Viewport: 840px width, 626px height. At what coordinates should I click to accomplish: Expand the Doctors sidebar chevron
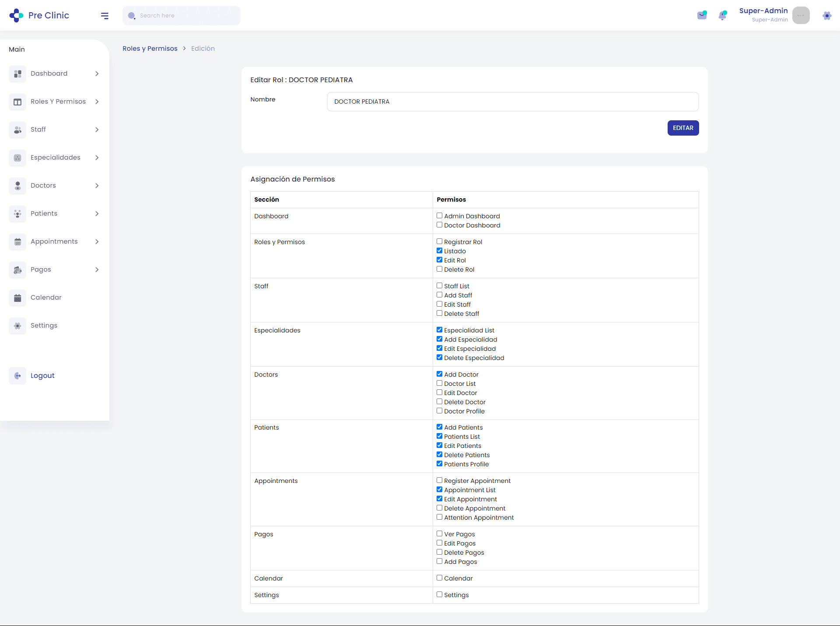(97, 185)
